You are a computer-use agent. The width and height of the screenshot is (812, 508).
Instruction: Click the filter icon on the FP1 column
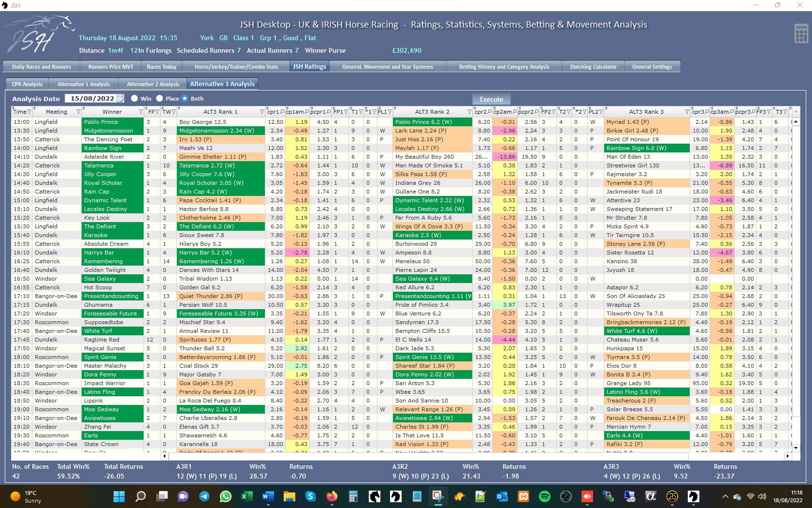[x=346, y=112]
